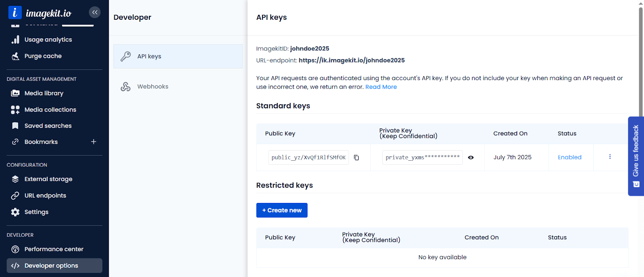
Task: Navigate to URL endpoints
Action: coord(45,196)
